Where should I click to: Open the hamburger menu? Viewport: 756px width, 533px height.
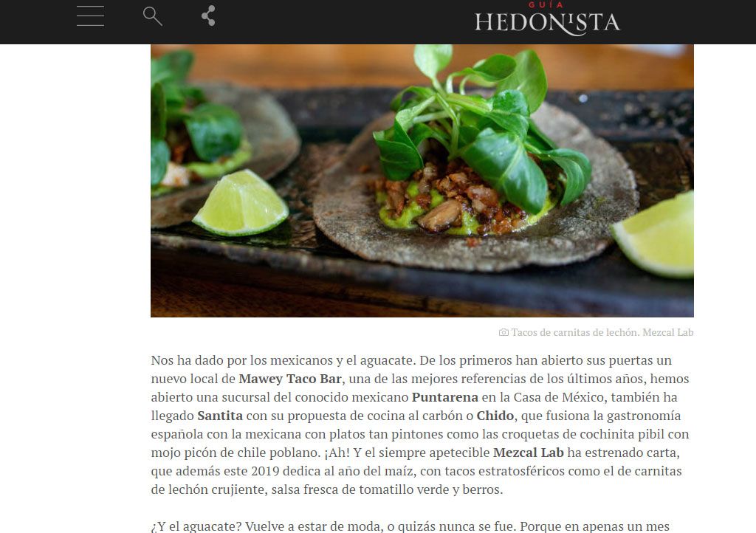tap(90, 16)
